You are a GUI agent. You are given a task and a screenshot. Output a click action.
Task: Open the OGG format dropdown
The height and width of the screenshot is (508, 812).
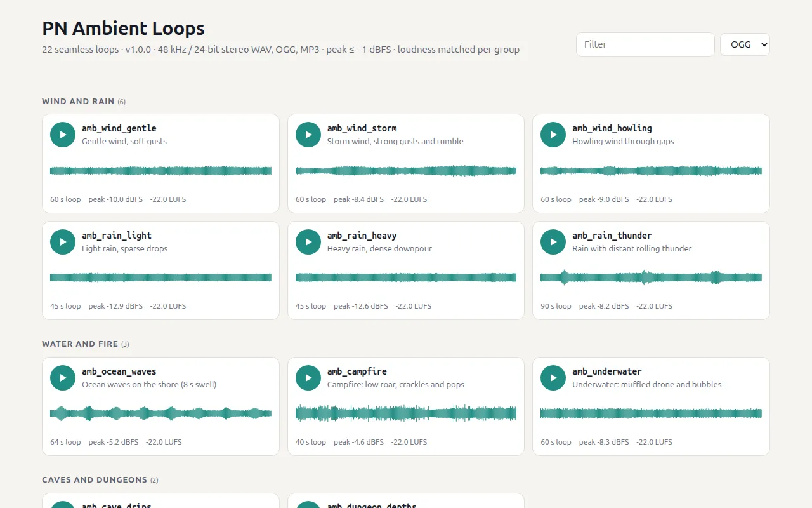tap(745, 44)
